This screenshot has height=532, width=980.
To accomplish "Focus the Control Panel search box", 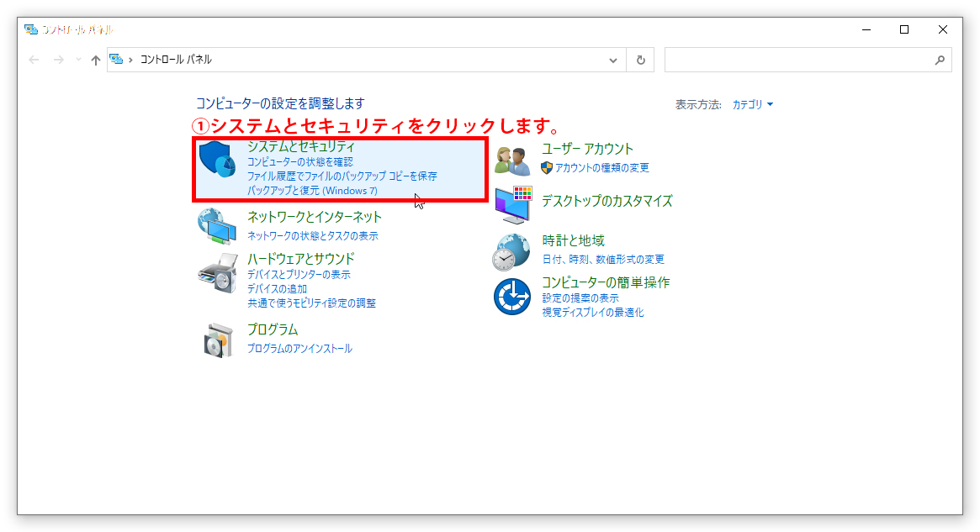I will click(x=808, y=60).
